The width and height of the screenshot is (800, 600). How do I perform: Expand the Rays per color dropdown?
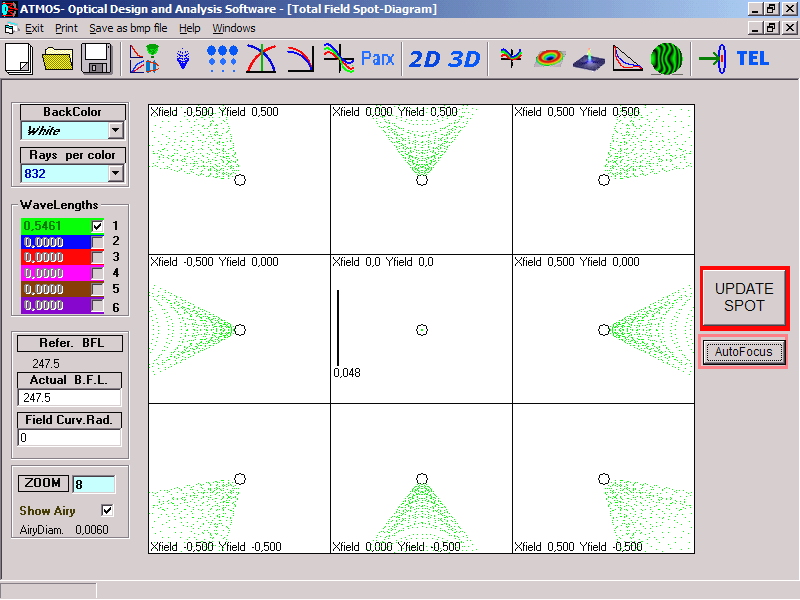pyautogui.click(x=115, y=174)
